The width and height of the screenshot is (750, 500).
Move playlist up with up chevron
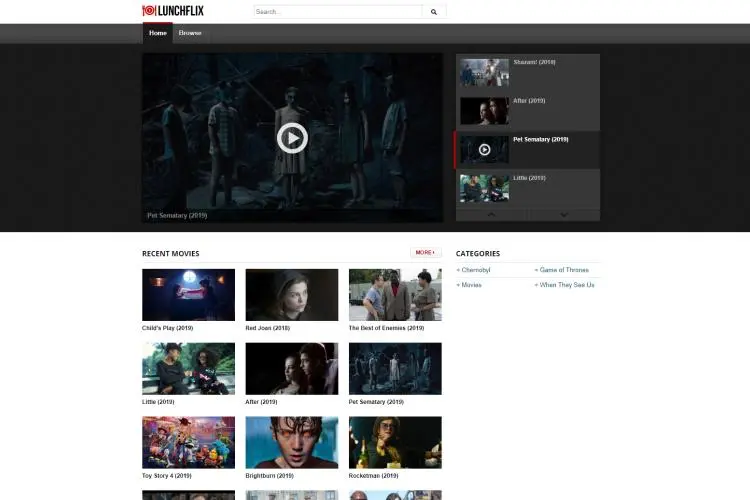click(x=491, y=215)
